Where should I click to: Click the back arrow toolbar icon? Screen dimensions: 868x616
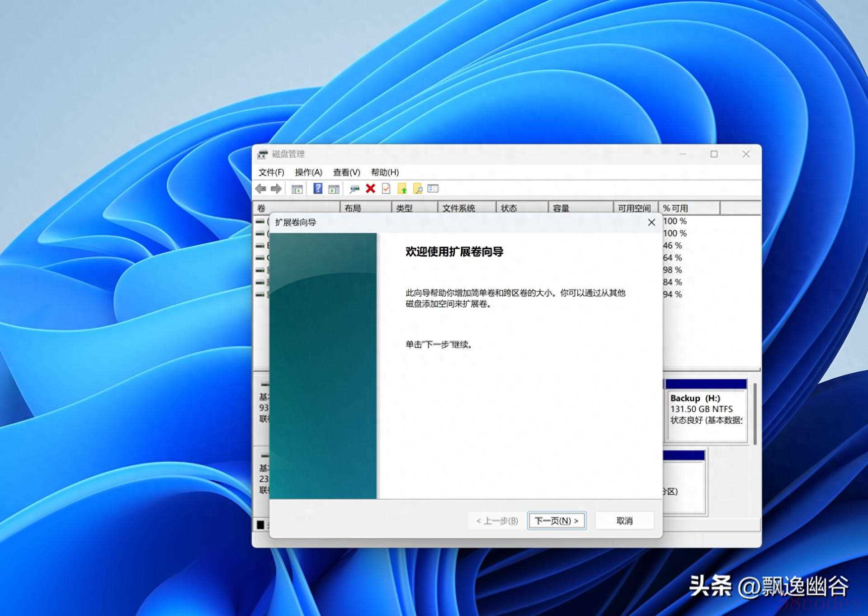tap(261, 189)
